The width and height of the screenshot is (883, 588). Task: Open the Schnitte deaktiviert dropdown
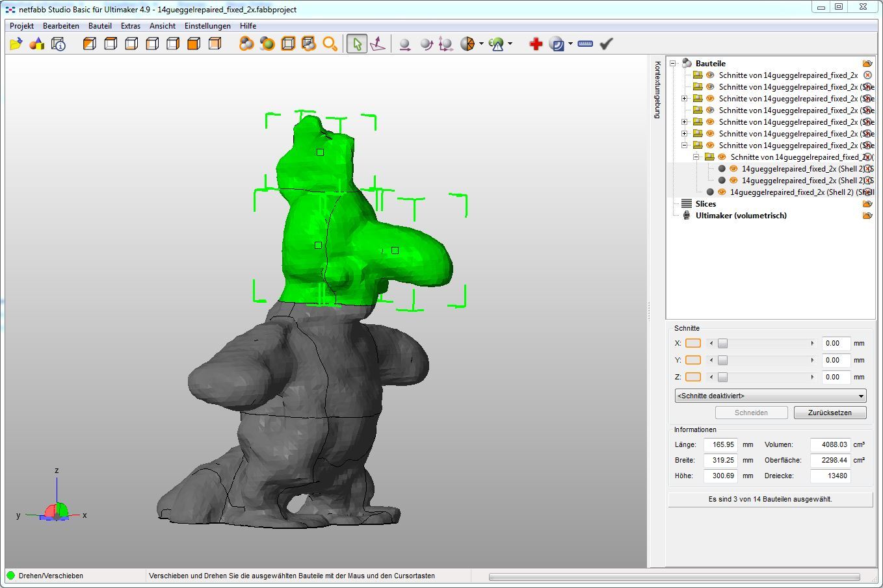770,396
